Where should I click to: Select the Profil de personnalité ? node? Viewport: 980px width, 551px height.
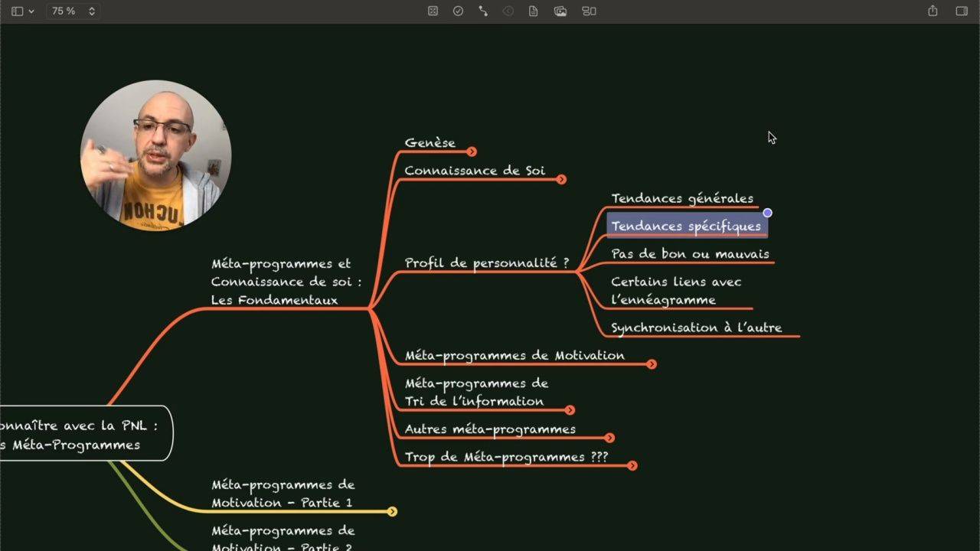tap(487, 262)
